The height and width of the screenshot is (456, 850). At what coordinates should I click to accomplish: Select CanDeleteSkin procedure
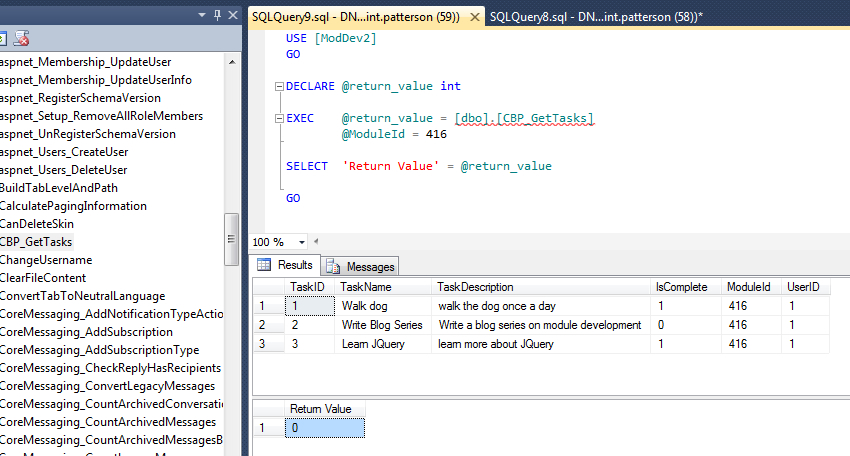[37, 223]
